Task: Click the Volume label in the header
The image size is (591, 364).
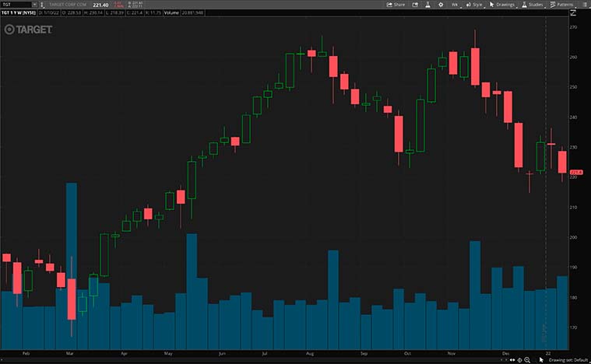Action: coord(171,12)
